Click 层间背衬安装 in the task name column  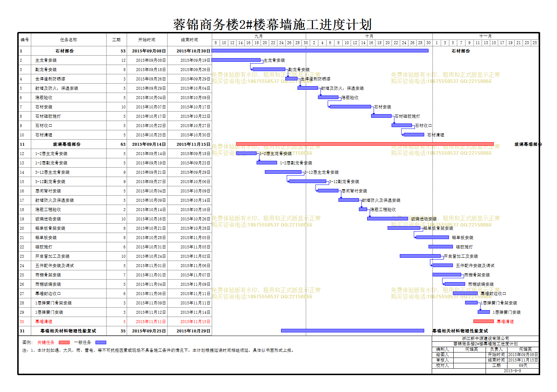click(48, 191)
